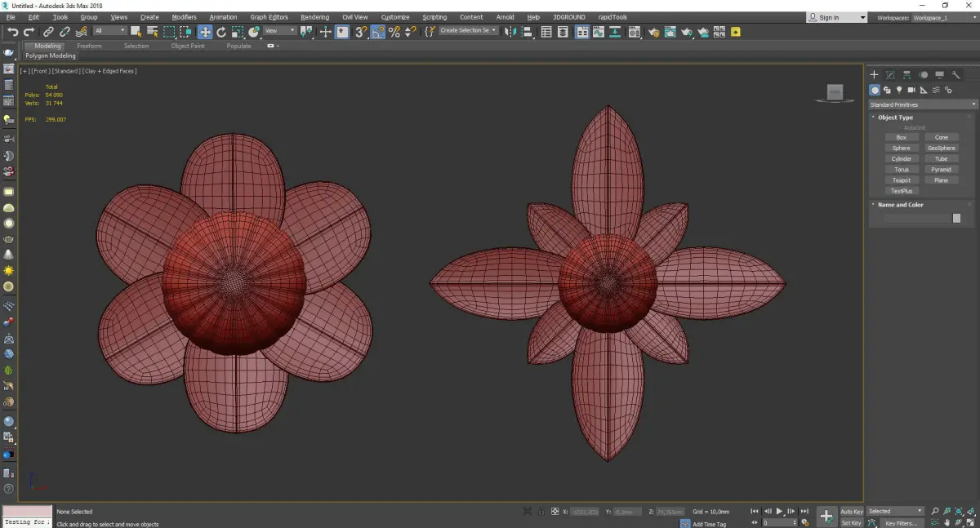Image resolution: width=980 pixels, height=528 pixels.
Task: Toggle Angle Snap on the toolbar
Action: (377, 32)
